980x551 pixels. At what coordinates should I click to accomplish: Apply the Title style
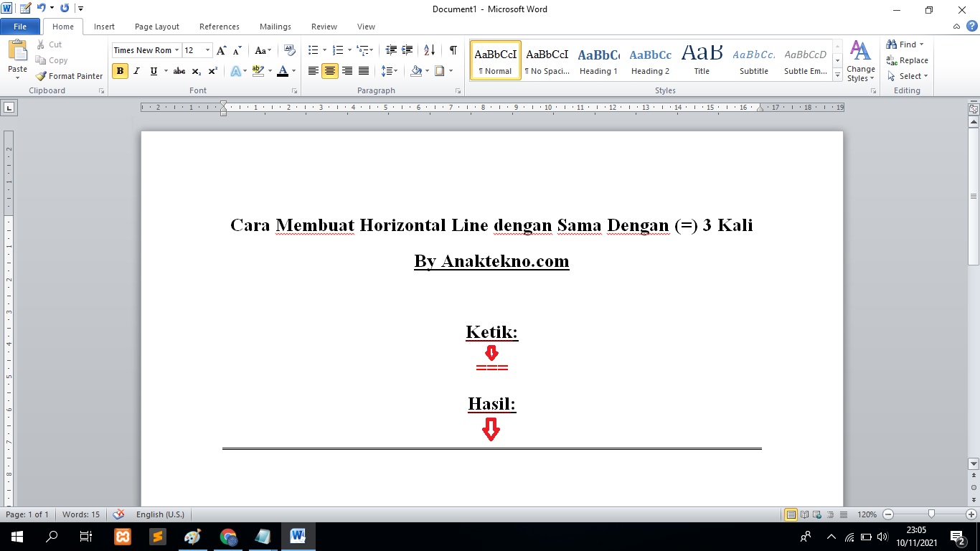pos(702,60)
